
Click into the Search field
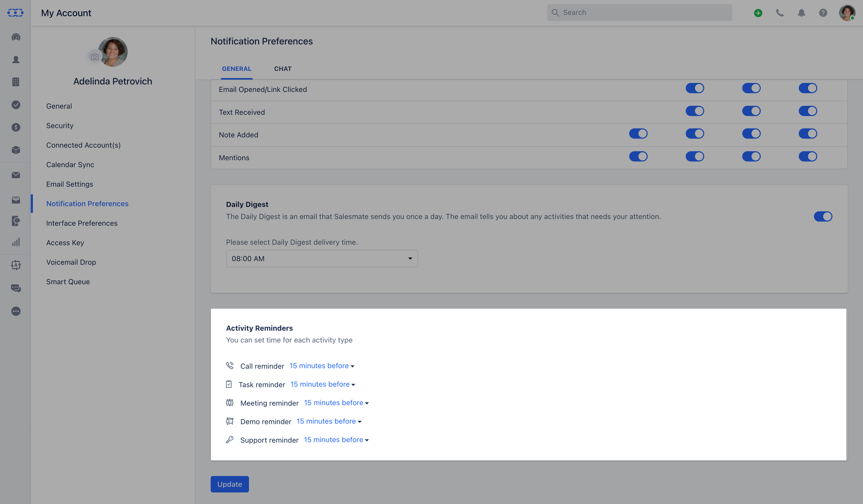coord(639,13)
